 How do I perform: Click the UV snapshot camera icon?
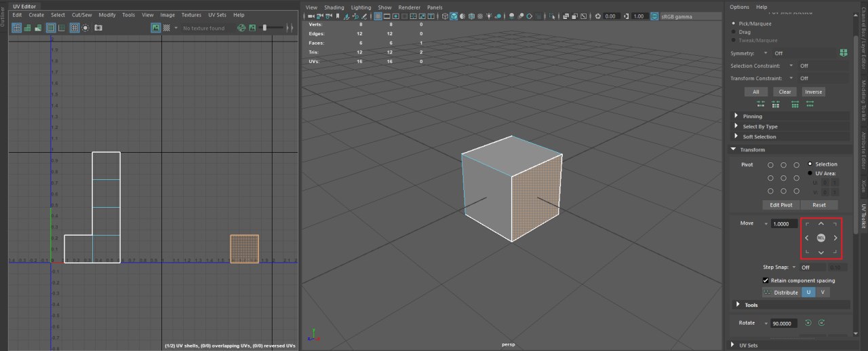click(98, 28)
